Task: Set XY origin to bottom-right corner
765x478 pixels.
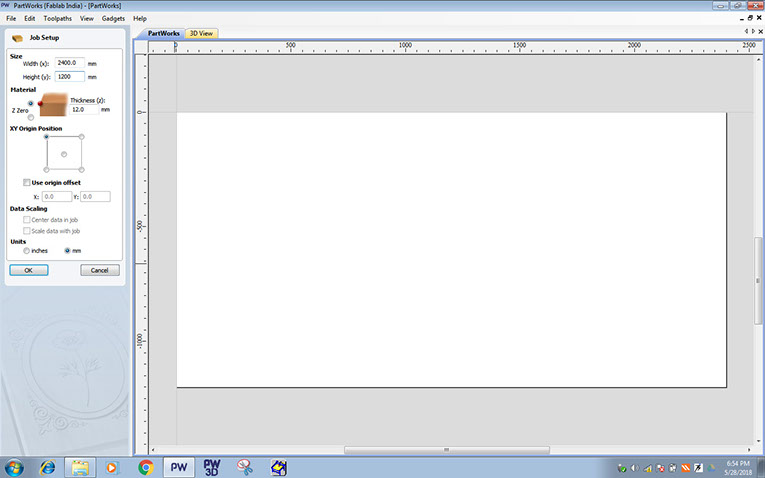Action: [81, 170]
